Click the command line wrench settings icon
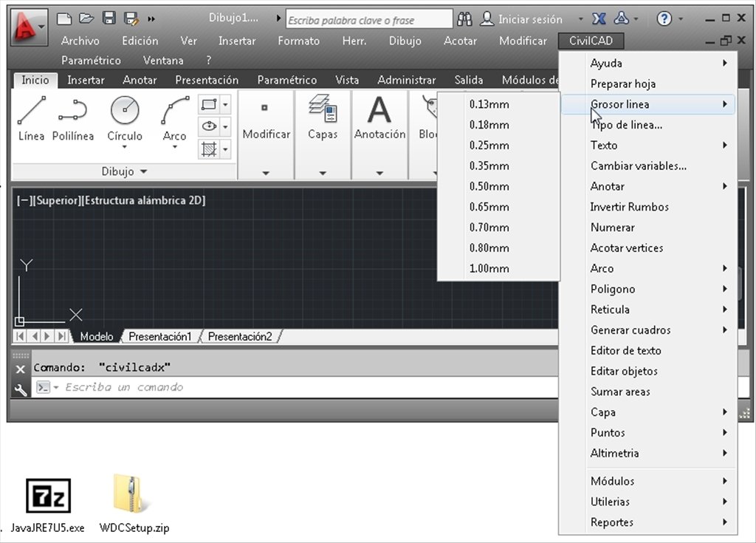Screen dimensions: 756x543 coord(20,389)
